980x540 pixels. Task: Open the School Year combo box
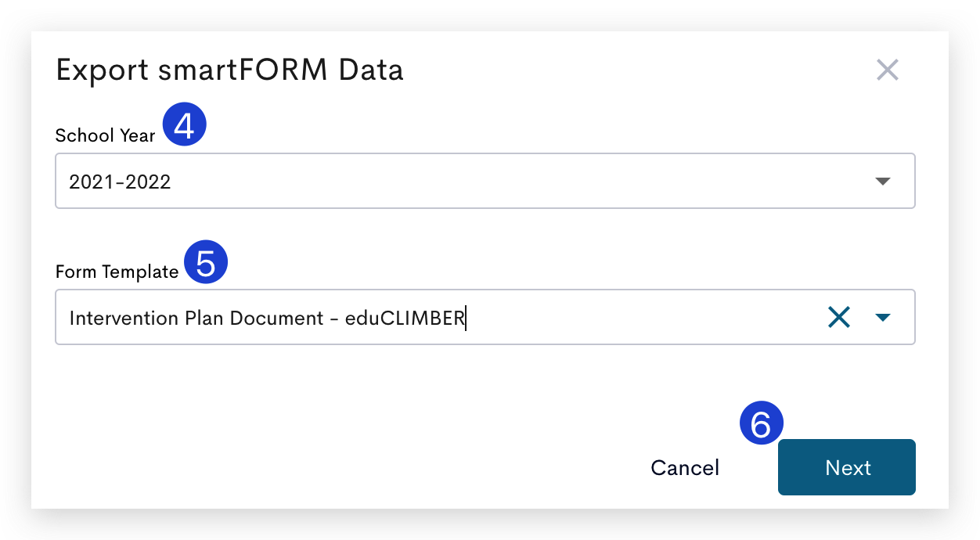click(x=485, y=181)
